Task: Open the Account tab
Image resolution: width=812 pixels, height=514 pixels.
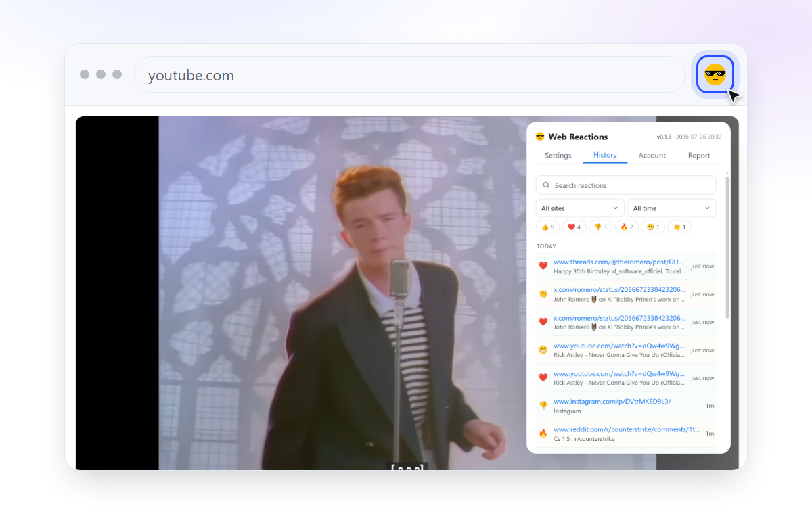Action: click(x=652, y=156)
